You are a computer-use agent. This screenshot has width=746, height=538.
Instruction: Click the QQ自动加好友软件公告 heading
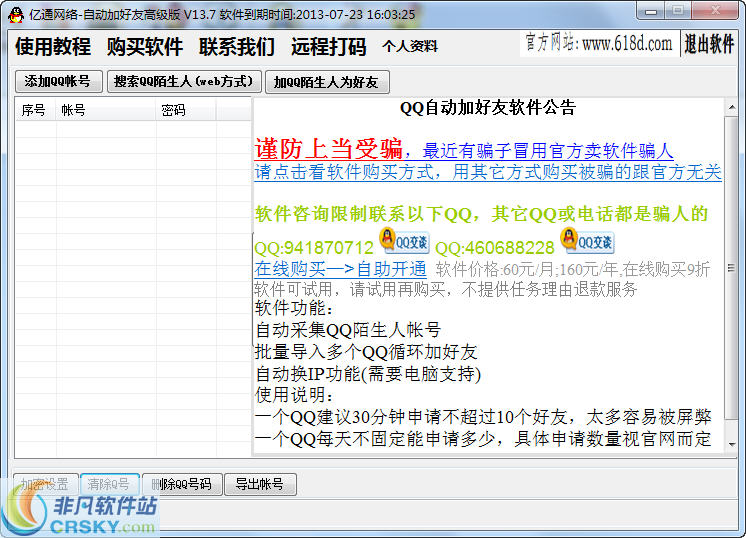(x=488, y=108)
